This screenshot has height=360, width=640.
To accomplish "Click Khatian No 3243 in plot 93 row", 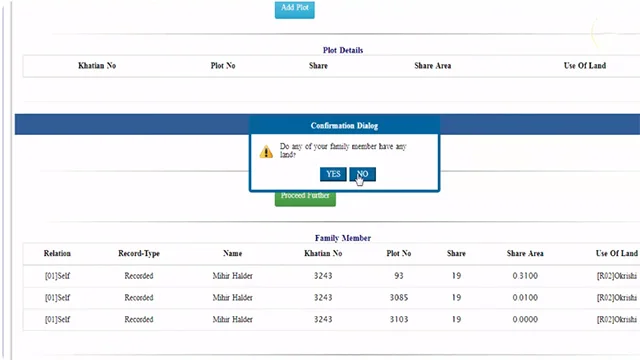I will pos(323,276).
